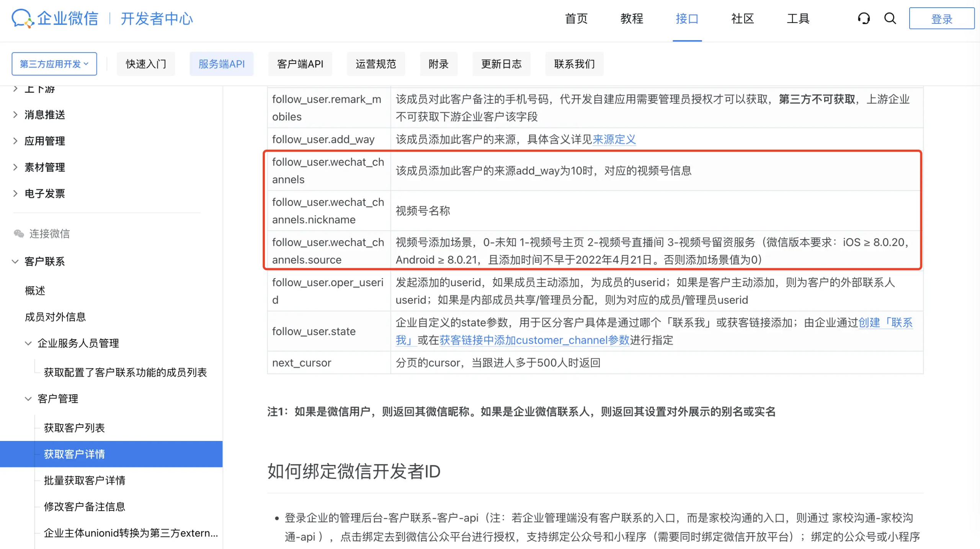The image size is (980, 549).
Task: Click next_cursor table cell
Action: [329, 363]
